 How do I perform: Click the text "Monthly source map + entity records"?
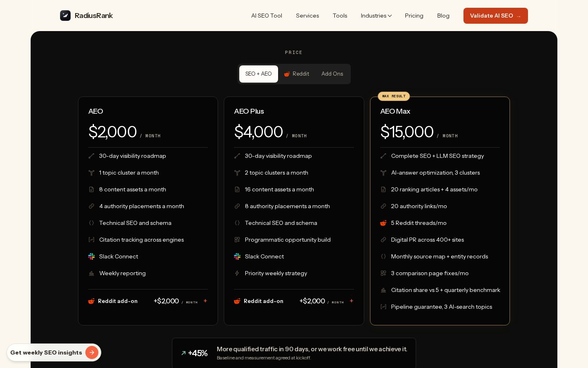click(x=439, y=256)
